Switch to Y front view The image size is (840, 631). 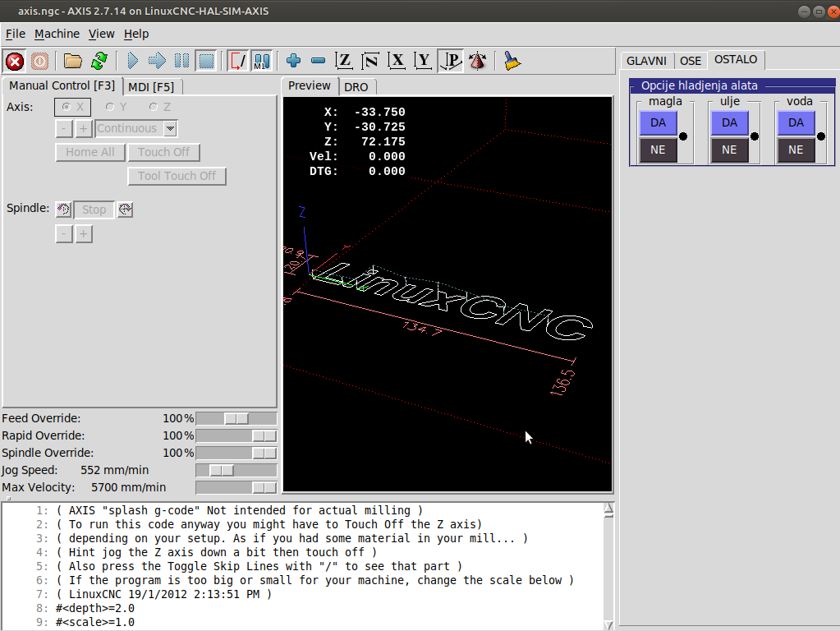tap(423, 61)
